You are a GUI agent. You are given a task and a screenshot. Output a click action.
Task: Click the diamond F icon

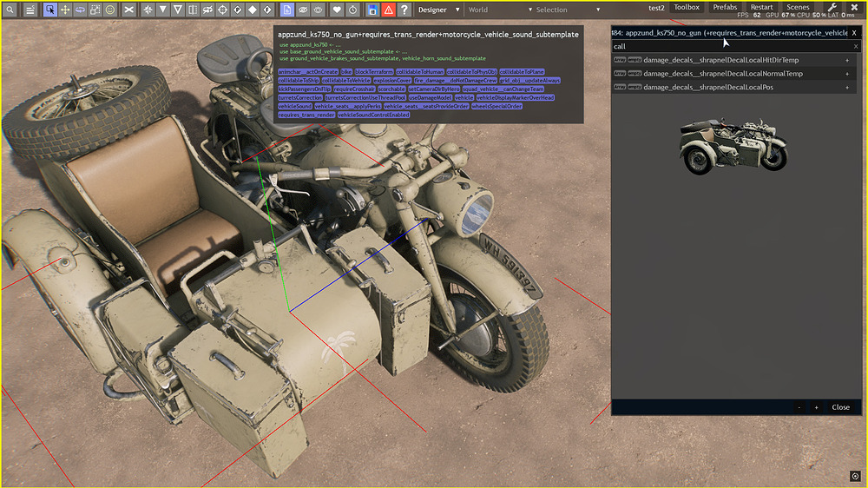click(x=267, y=10)
